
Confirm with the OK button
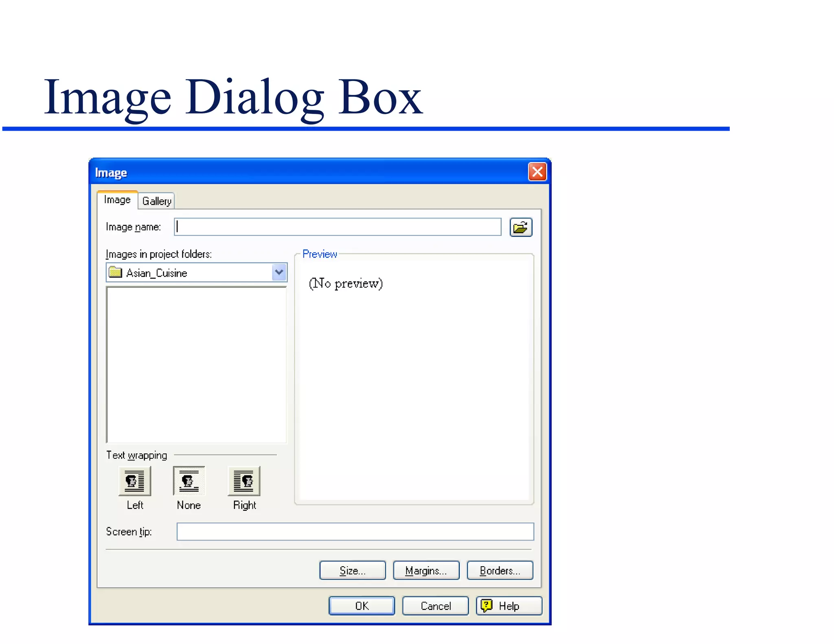pos(362,606)
